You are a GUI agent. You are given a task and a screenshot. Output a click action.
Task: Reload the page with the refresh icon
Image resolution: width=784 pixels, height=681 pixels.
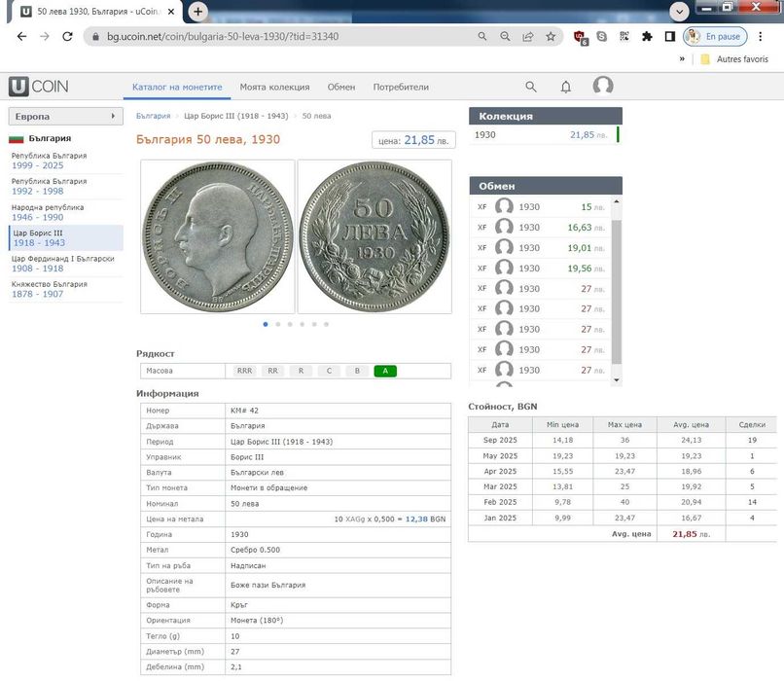tap(67, 37)
